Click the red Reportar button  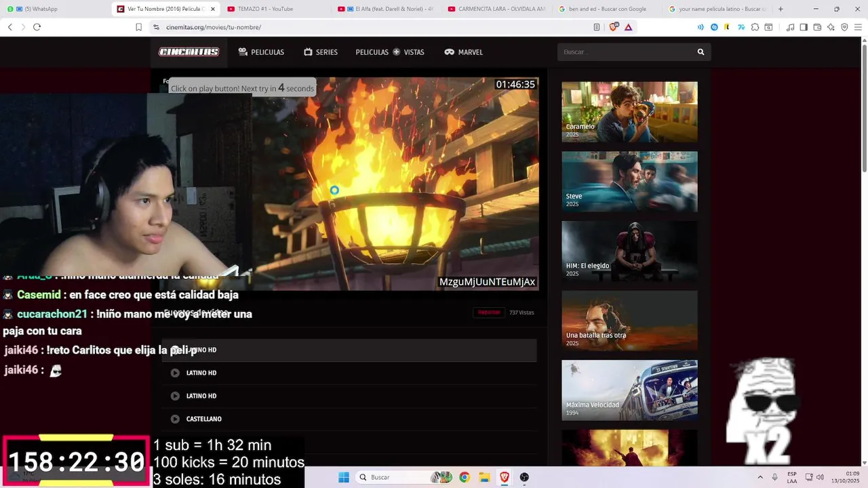click(489, 312)
